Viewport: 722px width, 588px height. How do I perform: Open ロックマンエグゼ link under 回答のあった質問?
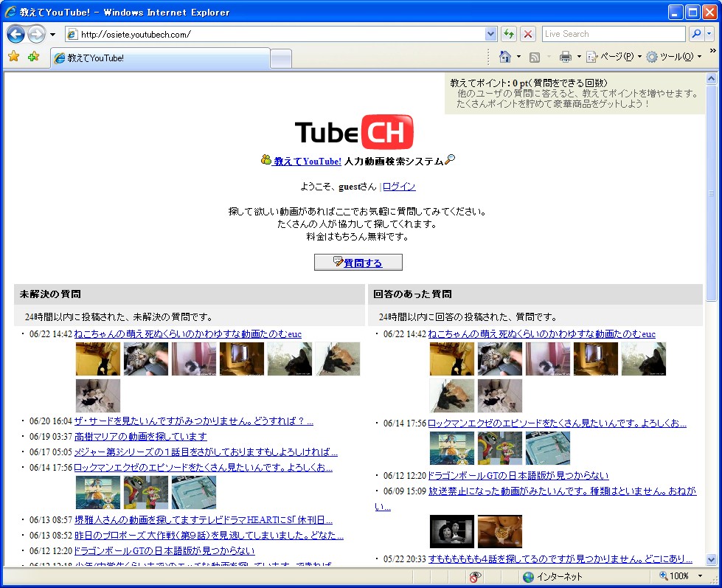tap(557, 423)
